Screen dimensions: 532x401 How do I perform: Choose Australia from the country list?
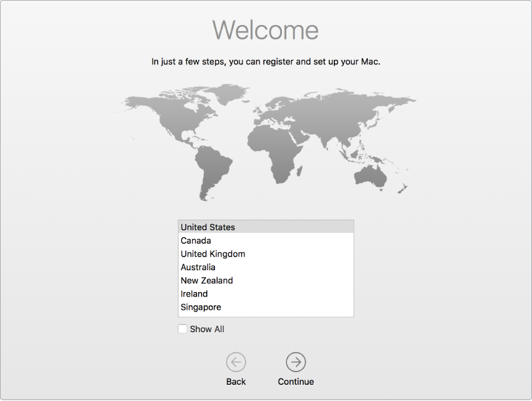tap(198, 267)
